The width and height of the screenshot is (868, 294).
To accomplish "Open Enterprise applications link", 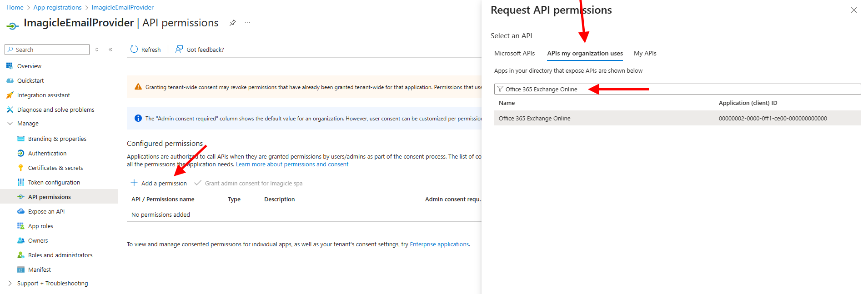I will click(x=439, y=244).
